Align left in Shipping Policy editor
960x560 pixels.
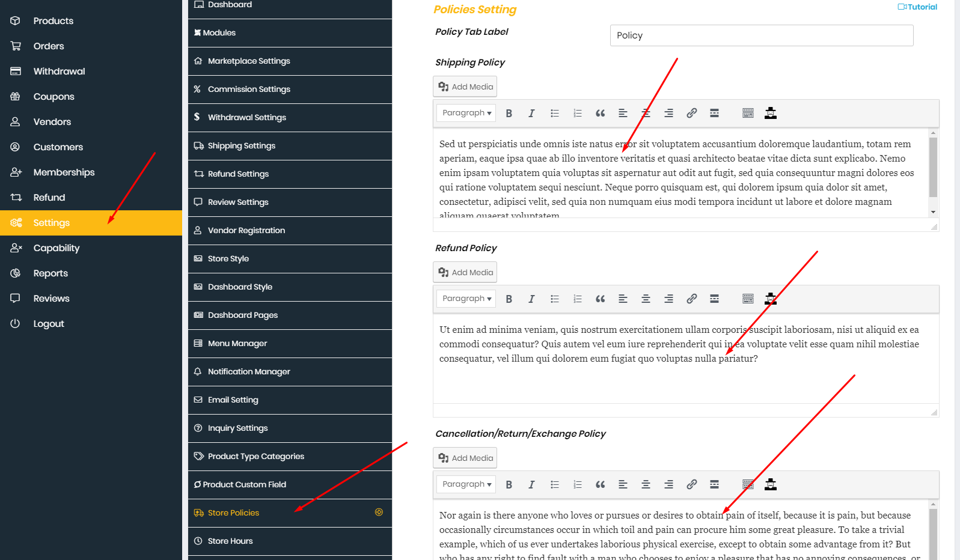(623, 113)
